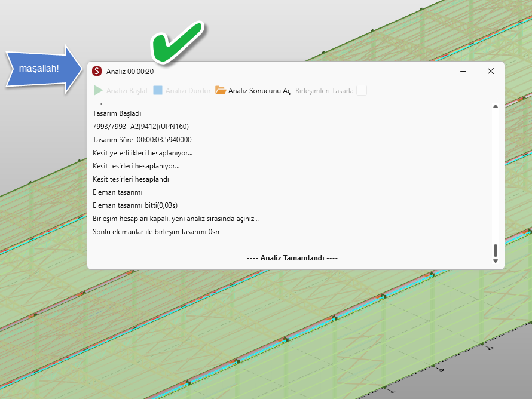Click the Analizi Durdur text label
The height and width of the screenshot is (399, 532).
[188, 91]
